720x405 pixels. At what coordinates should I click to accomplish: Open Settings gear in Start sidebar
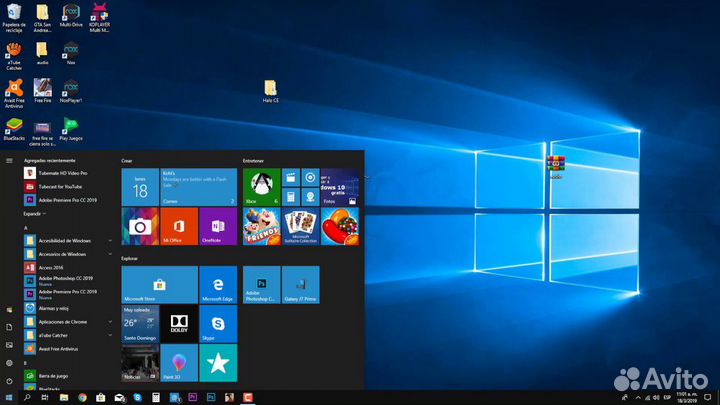9,363
